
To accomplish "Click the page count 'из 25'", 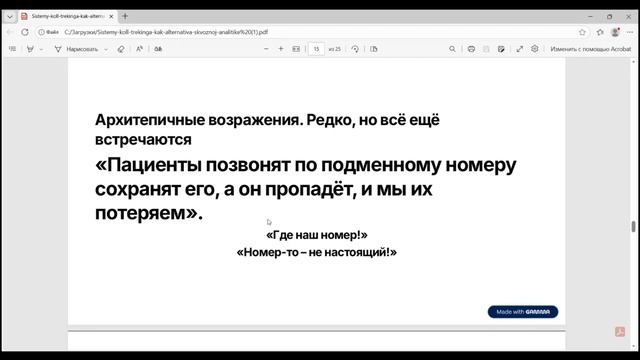I will pos(334,49).
